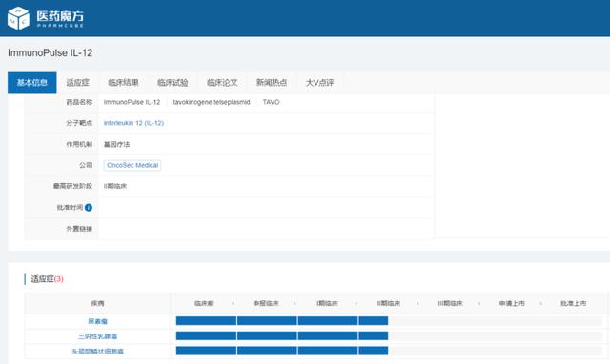
Task: Click the 外置链接 field label
Action: [x=79, y=229]
